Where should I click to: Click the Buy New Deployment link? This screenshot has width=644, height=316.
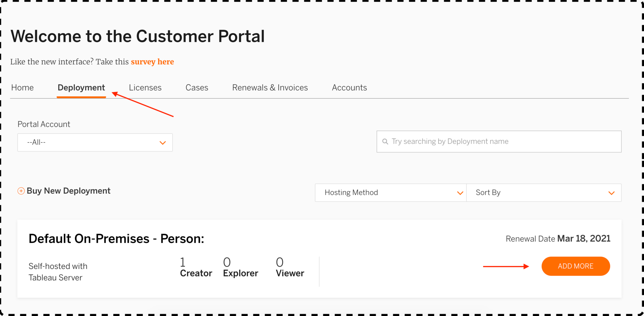click(x=68, y=191)
